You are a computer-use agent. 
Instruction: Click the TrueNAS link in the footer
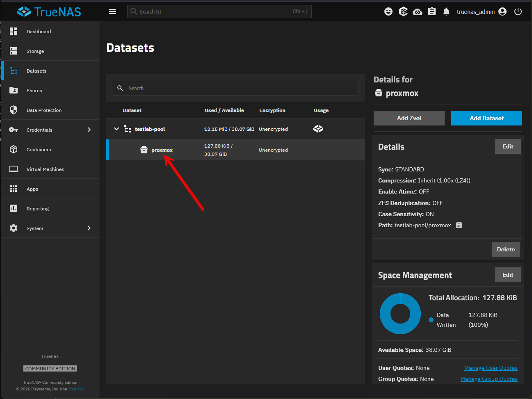point(76,389)
